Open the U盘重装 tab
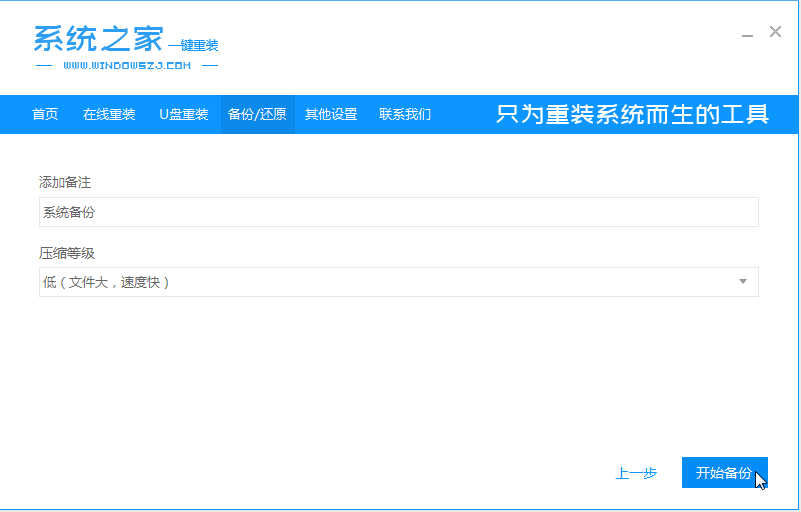Image resolution: width=801 pixels, height=512 pixels. [x=183, y=114]
